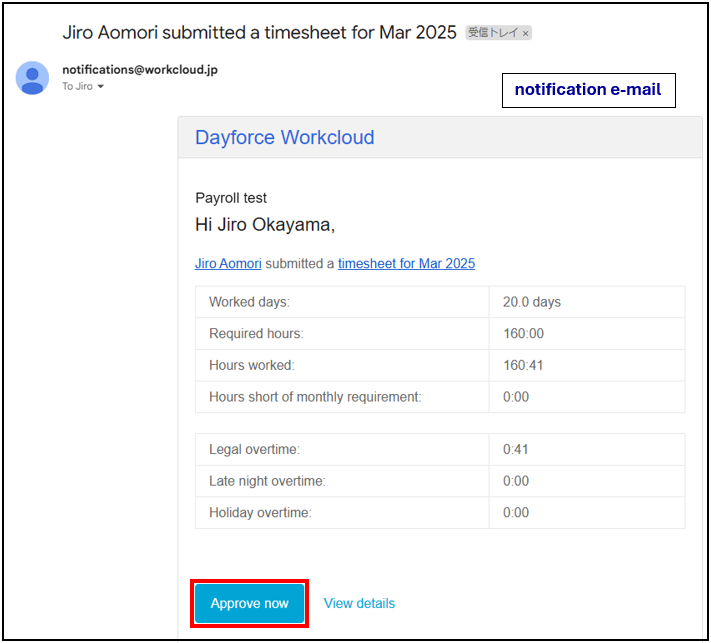The width and height of the screenshot is (711, 643).
Task: Select the Hours worked value 160:41
Action: (x=523, y=365)
